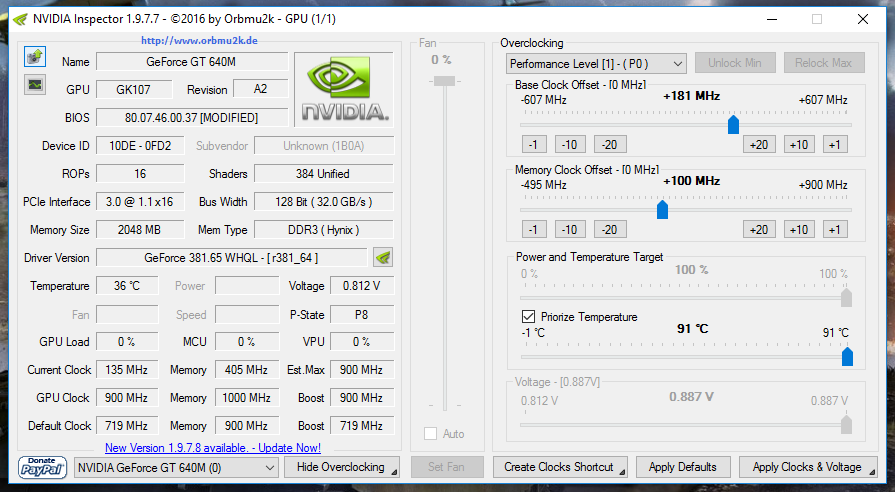The height and width of the screenshot is (492, 895).
Task: Click the Hide Overclocking button
Action: 341,467
